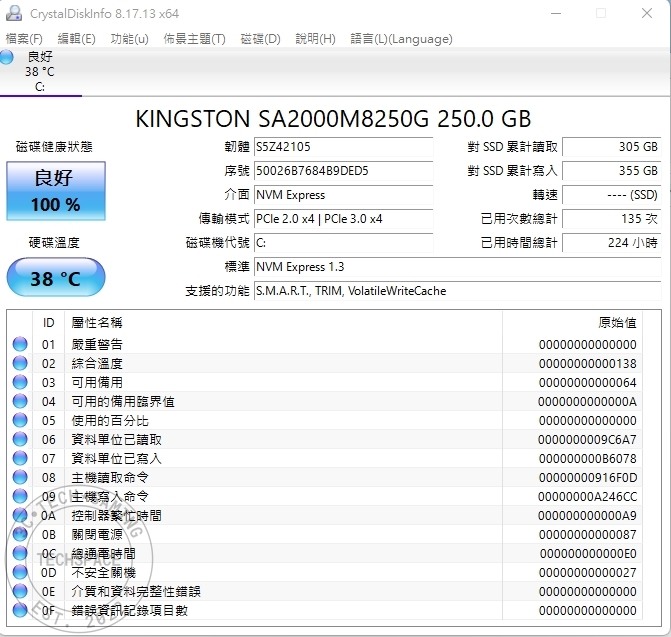Image resolution: width=671 pixels, height=637 pixels.
Task: Open the 說明(H) menu
Action: pos(315,39)
